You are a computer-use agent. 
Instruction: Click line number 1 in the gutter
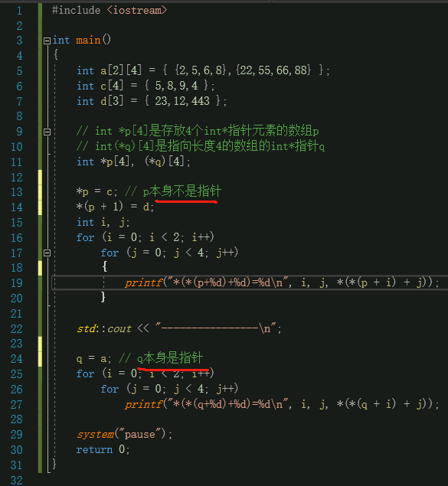(x=19, y=11)
